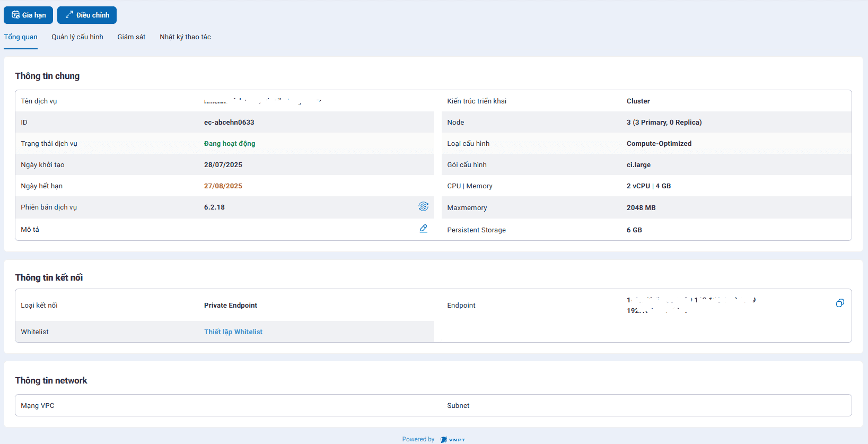Open the Nhật ký thao tác tab
The image size is (868, 444).
click(x=185, y=37)
